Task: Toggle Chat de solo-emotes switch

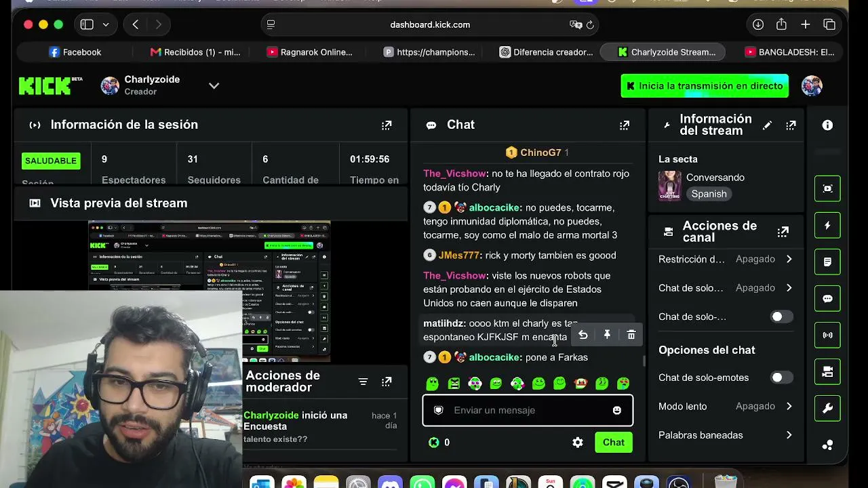Action: [781, 378]
